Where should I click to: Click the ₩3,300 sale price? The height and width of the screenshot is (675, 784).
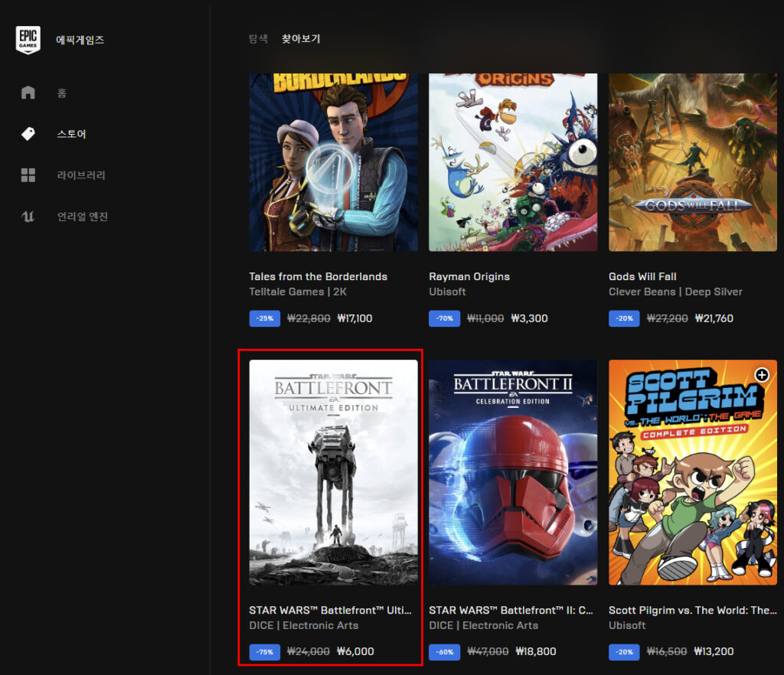tap(530, 318)
